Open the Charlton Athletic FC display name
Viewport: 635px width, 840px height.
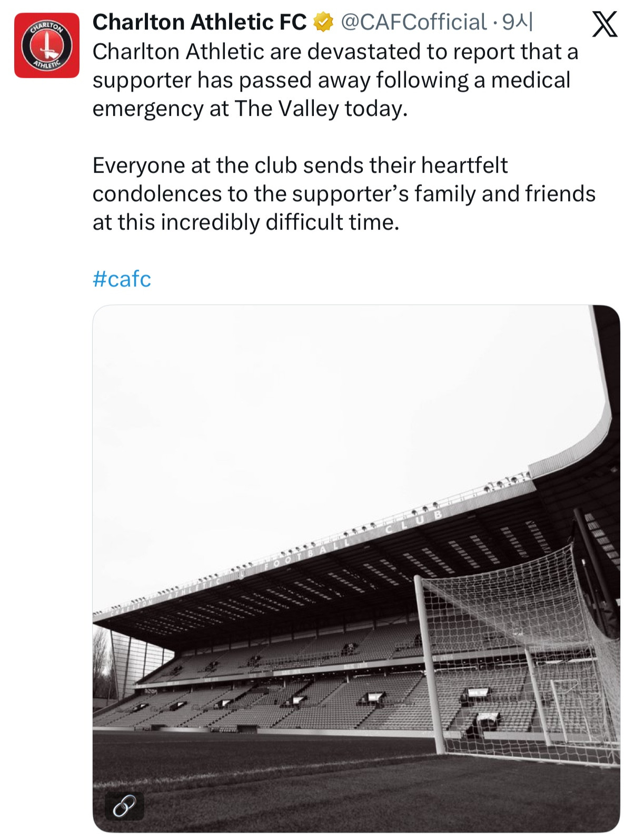[x=199, y=22]
